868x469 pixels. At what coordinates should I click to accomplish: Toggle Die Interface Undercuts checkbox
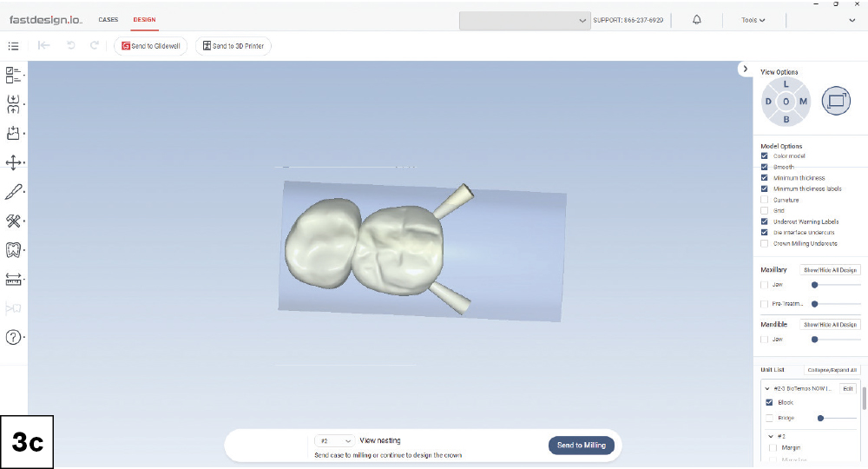click(765, 233)
